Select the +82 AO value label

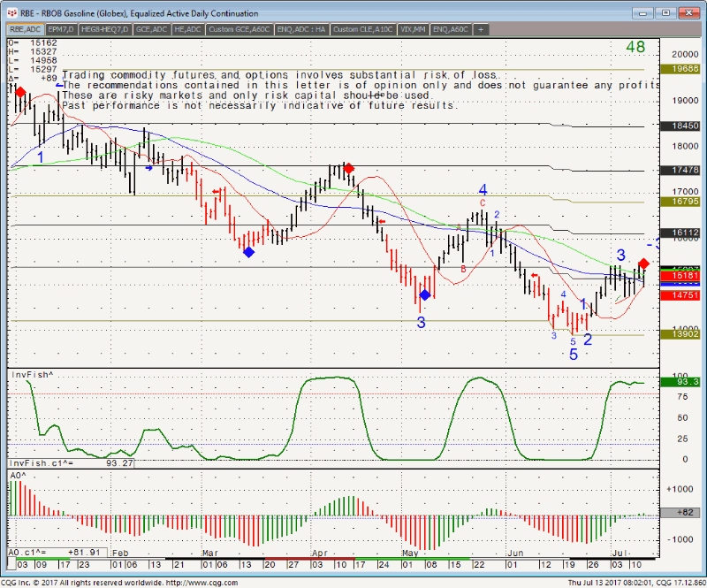(680, 513)
